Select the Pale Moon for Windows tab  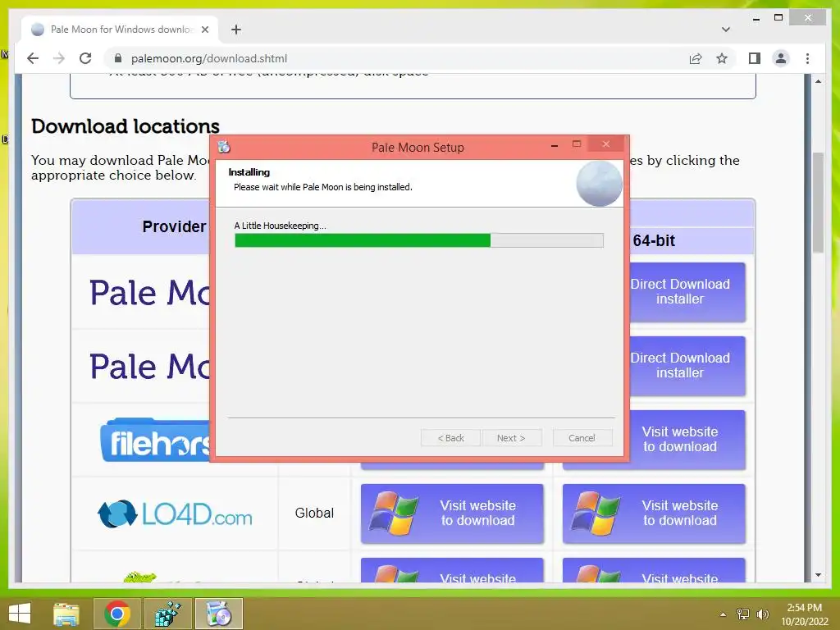[120, 30]
